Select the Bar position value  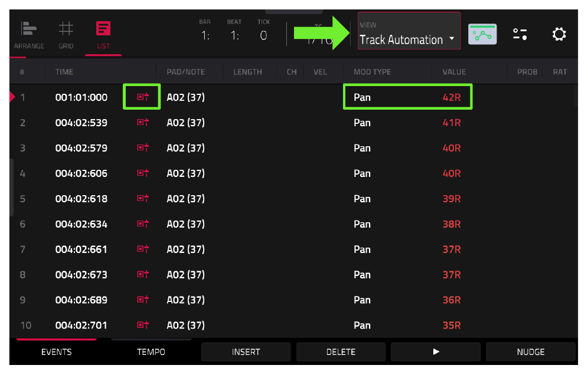(205, 35)
